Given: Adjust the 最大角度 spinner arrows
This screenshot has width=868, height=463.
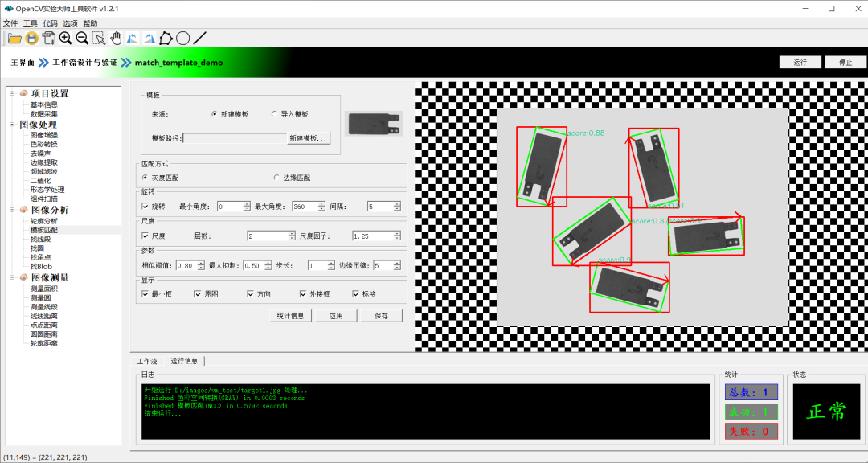Looking at the screenshot, I should click(x=321, y=207).
